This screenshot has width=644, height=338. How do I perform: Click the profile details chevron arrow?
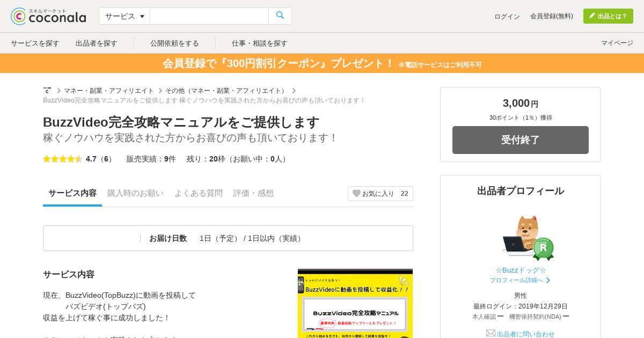[548, 280]
